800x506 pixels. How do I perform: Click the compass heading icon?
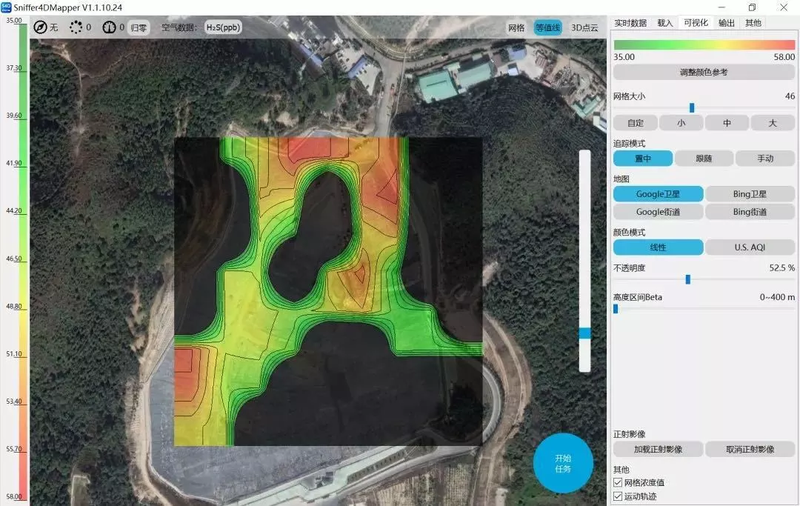[x=40, y=27]
